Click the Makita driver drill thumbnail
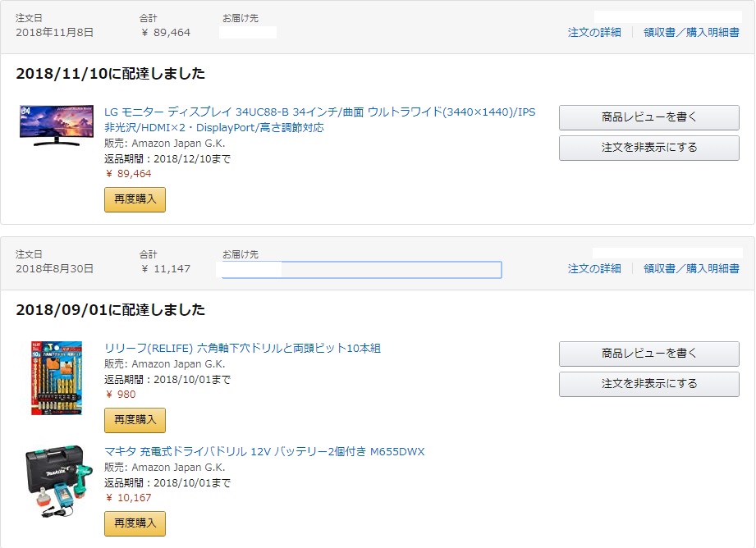The width and height of the screenshot is (756, 548). point(58,482)
